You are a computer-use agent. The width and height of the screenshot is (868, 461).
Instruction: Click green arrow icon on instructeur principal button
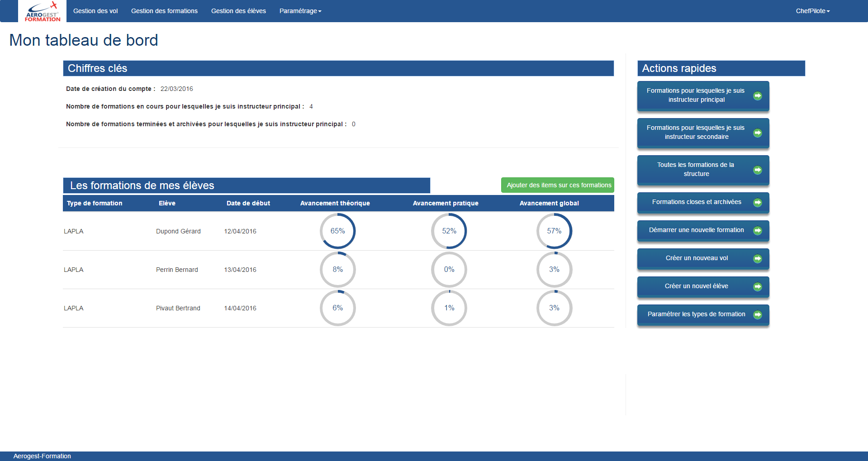click(758, 96)
